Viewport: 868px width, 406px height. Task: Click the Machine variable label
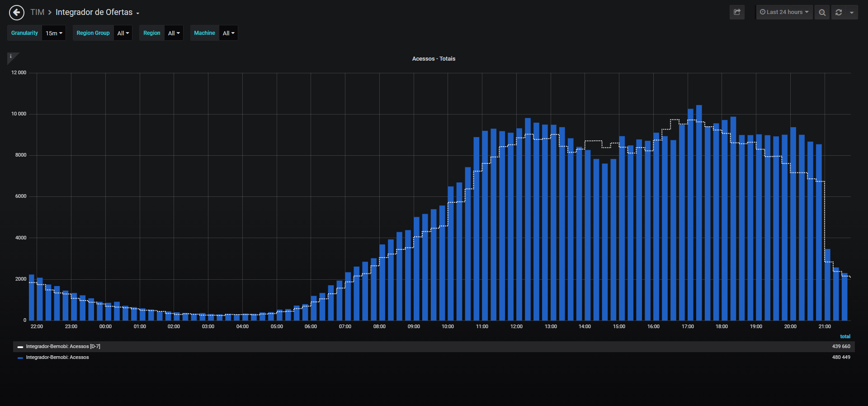204,33
